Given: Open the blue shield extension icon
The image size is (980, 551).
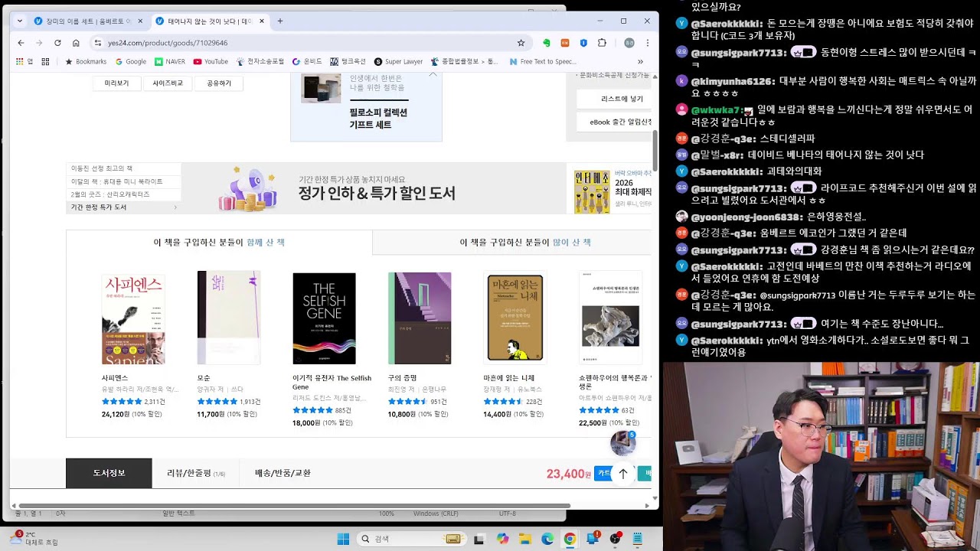Looking at the screenshot, I should (583, 43).
